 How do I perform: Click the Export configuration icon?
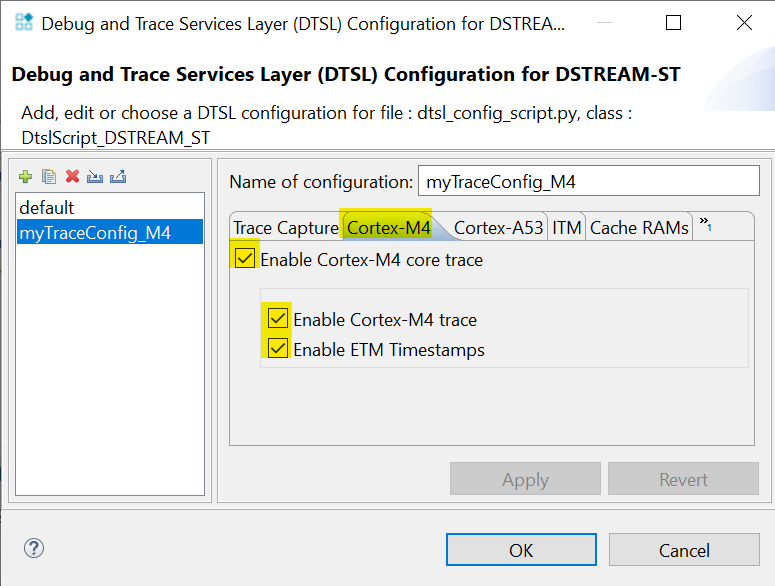(118, 176)
